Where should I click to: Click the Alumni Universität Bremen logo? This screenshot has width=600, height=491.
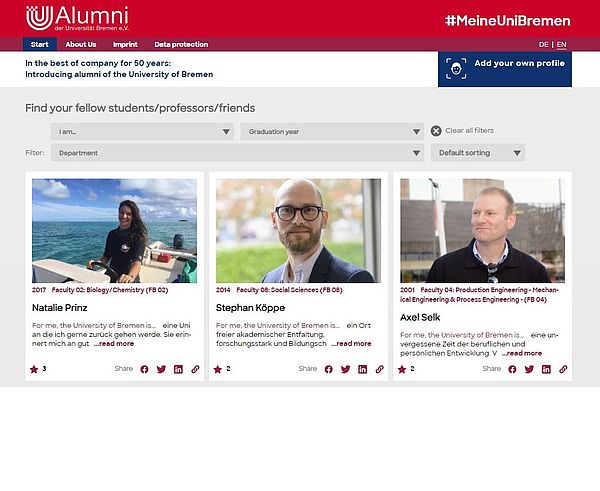77,18
